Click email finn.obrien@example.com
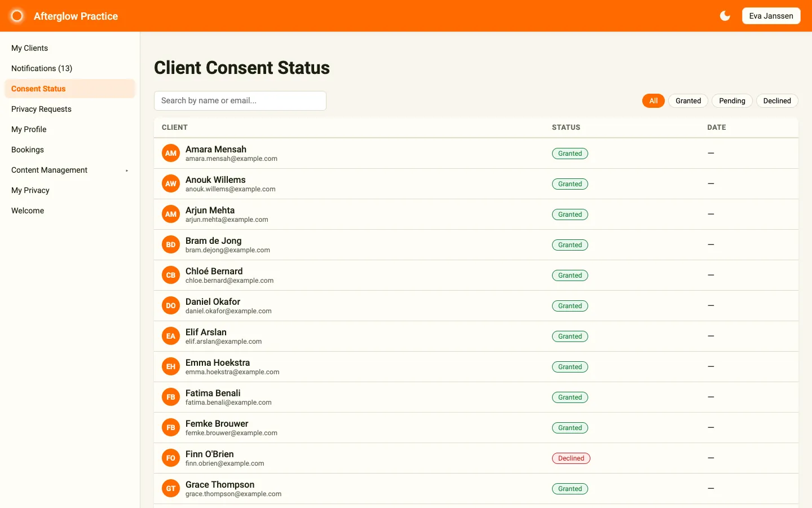Viewport: 812px width, 508px height. pyautogui.click(x=224, y=463)
